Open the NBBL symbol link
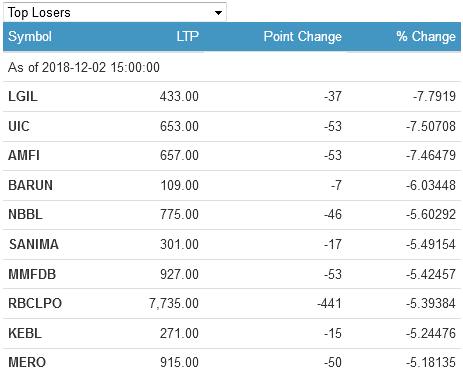The image size is (463, 369). [26, 214]
